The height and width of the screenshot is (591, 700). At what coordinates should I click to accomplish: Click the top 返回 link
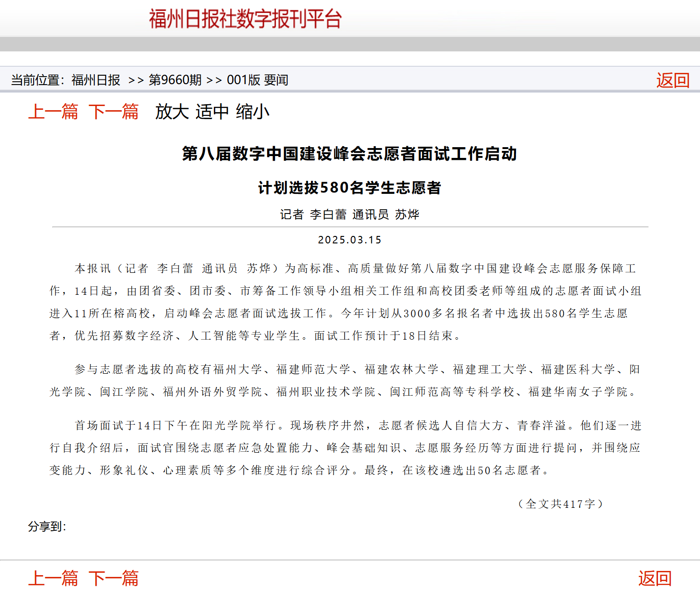click(x=672, y=80)
